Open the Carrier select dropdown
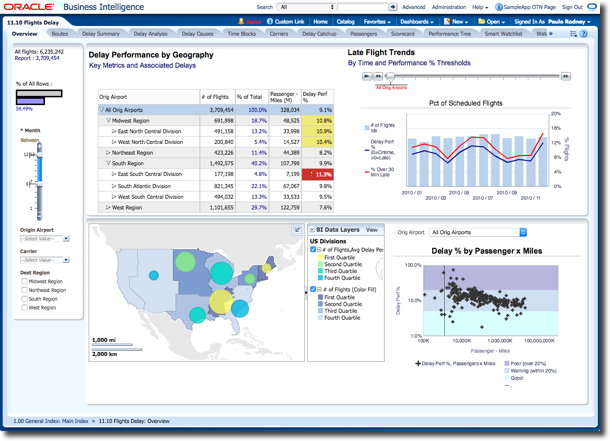This screenshot has width=610, height=441. [66, 260]
